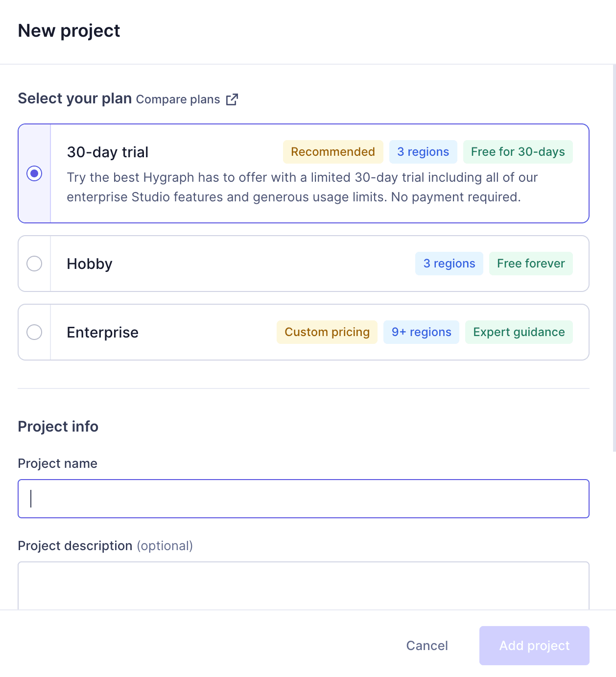Click the Hobby plan title
The image size is (616, 677).
pos(90,264)
